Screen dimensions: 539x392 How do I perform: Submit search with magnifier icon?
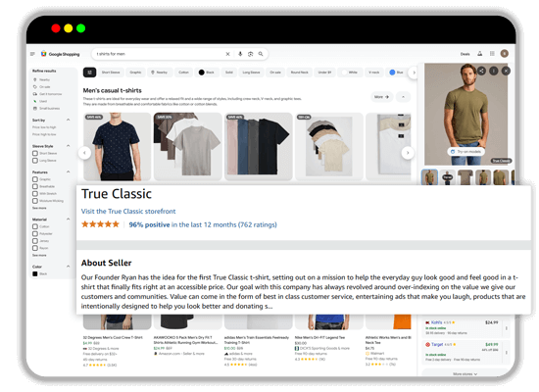pos(261,54)
